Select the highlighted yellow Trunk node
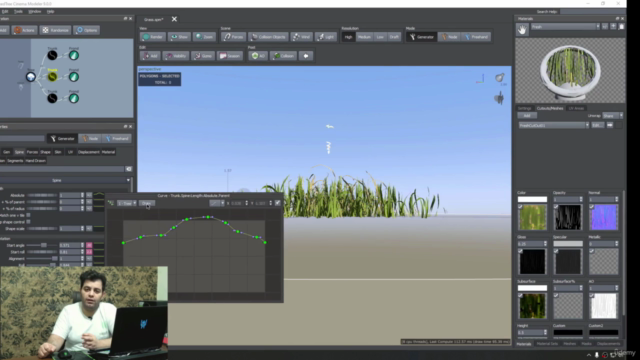 [52, 76]
